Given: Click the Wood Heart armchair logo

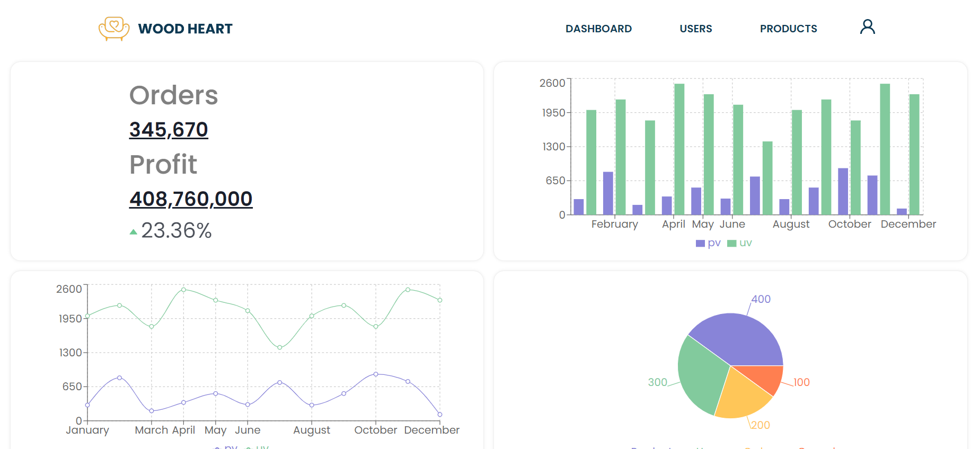Looking at the screenshot, I should point(114,29).
